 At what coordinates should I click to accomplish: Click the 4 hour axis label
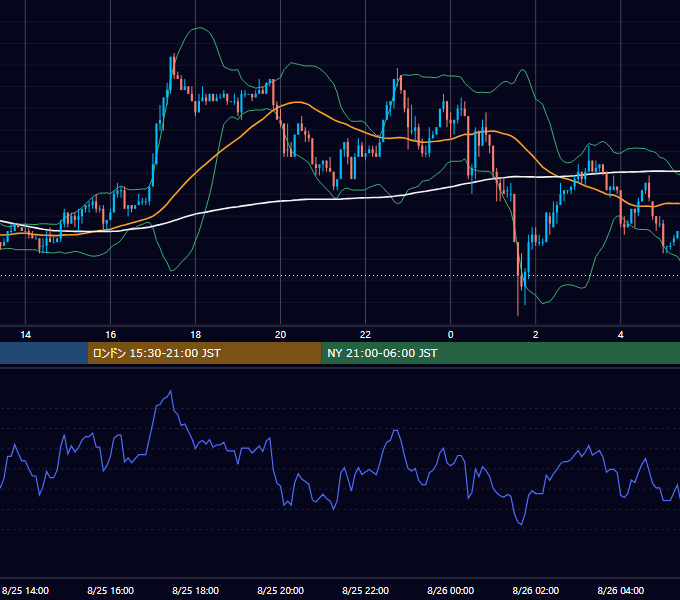[x=621, y=335]
